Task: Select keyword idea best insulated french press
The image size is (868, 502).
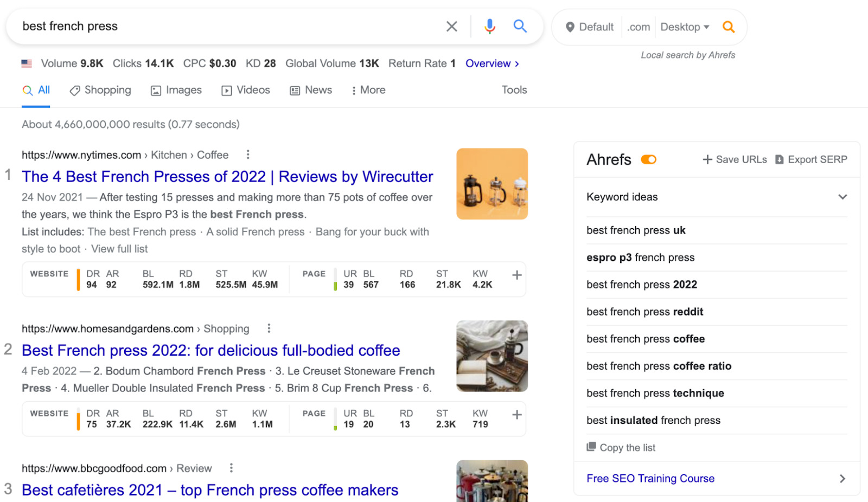Action: tap(653, 420)
